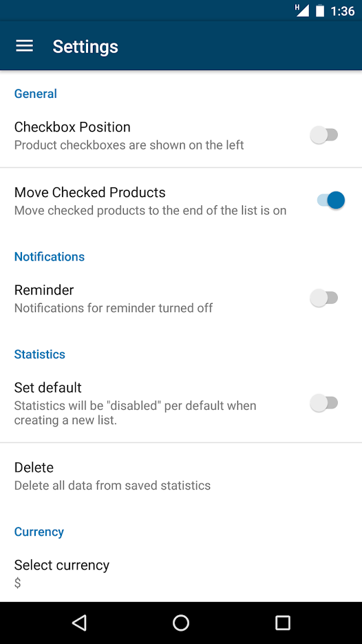Tap the Delete all data description
362x644 pixels.
coord(112,486)
